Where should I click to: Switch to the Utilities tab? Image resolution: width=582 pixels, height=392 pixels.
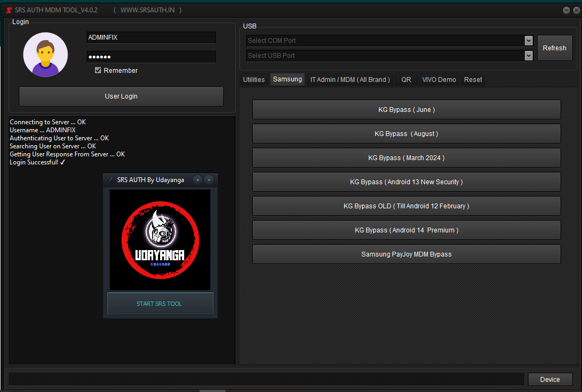pyautogui.click(x=254, y=79)
